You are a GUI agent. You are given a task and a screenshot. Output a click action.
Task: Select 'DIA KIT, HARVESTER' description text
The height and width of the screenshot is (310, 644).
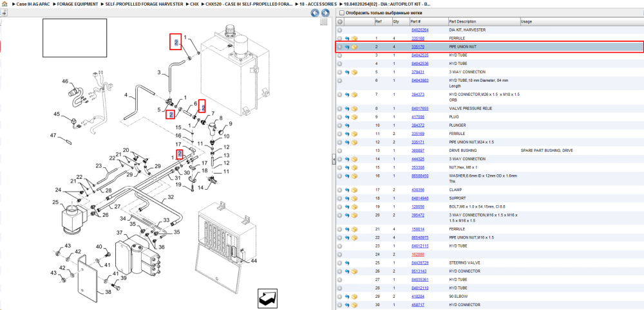(468, 30)
